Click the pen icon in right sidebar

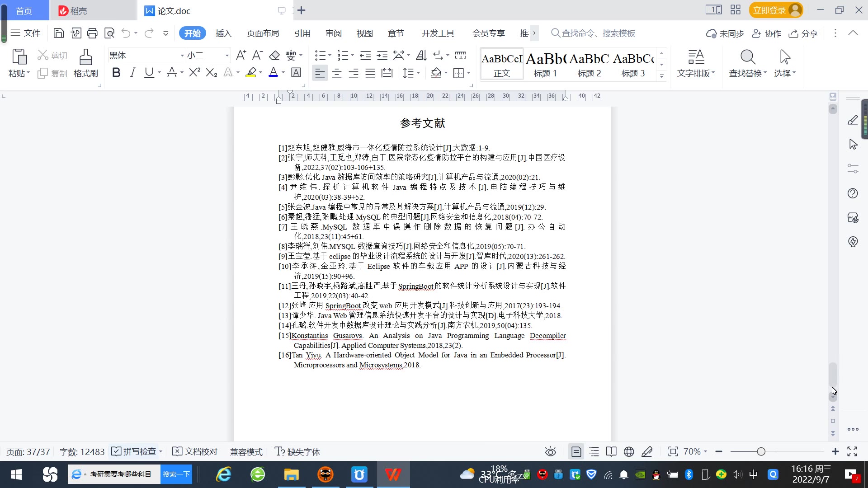(x=853, y=120)
